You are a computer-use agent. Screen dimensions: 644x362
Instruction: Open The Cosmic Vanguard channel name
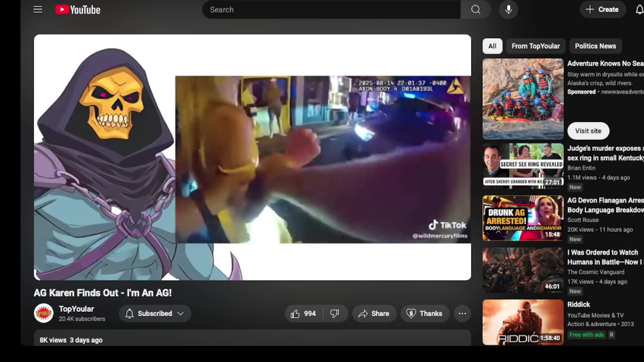pos(596,272)
